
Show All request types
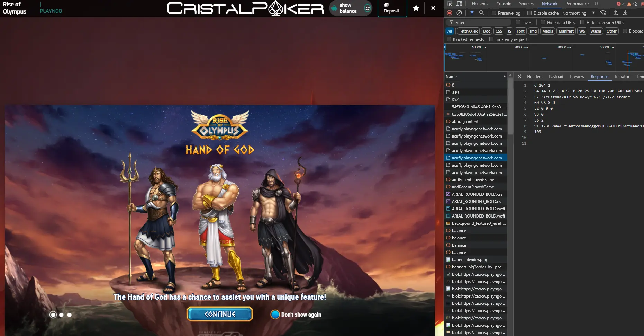pos(450,31)
